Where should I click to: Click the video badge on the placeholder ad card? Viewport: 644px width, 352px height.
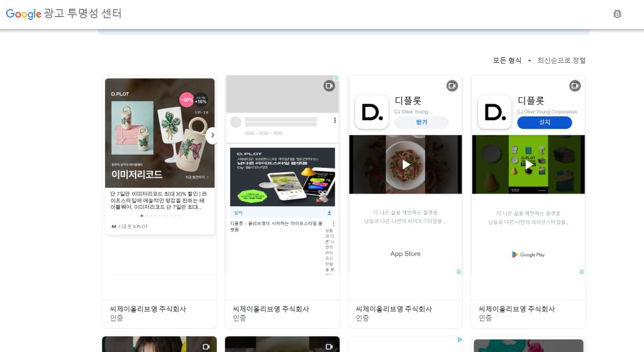[329, 85]
